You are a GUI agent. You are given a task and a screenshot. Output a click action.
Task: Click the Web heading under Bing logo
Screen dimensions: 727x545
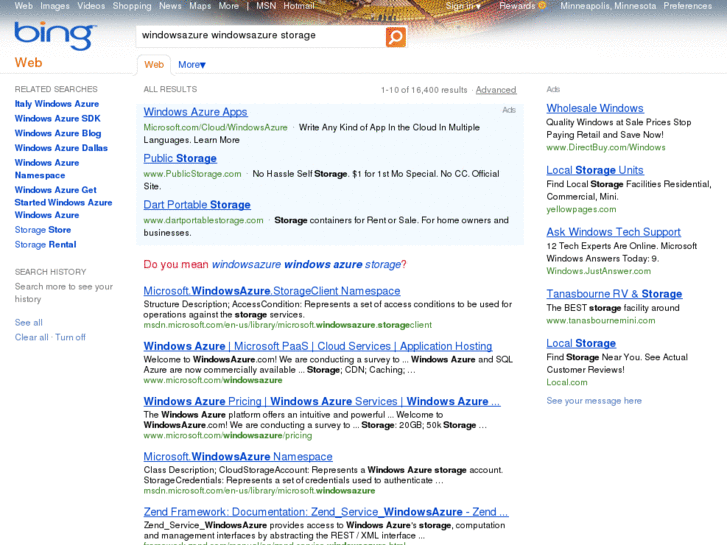point(28,63)
